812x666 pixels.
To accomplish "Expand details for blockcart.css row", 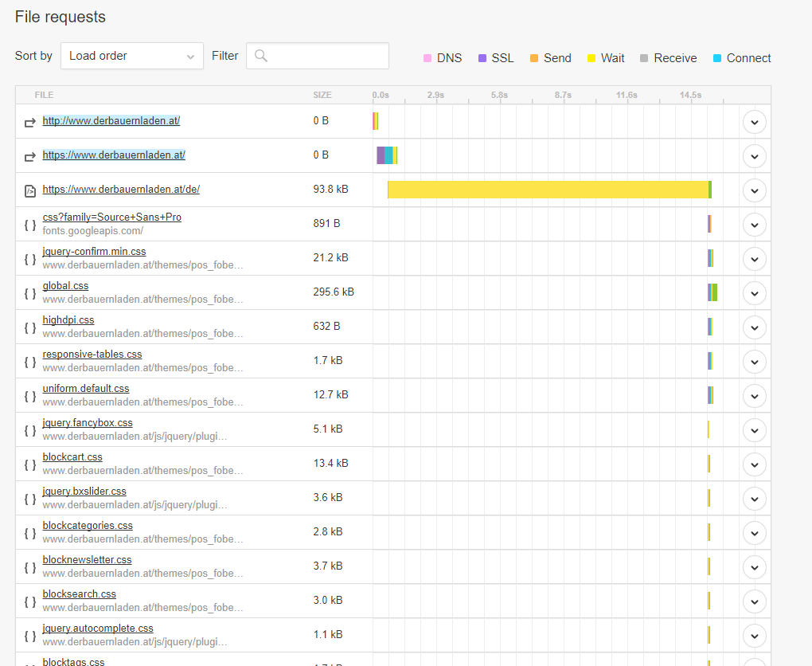I will tap(755, 464).
